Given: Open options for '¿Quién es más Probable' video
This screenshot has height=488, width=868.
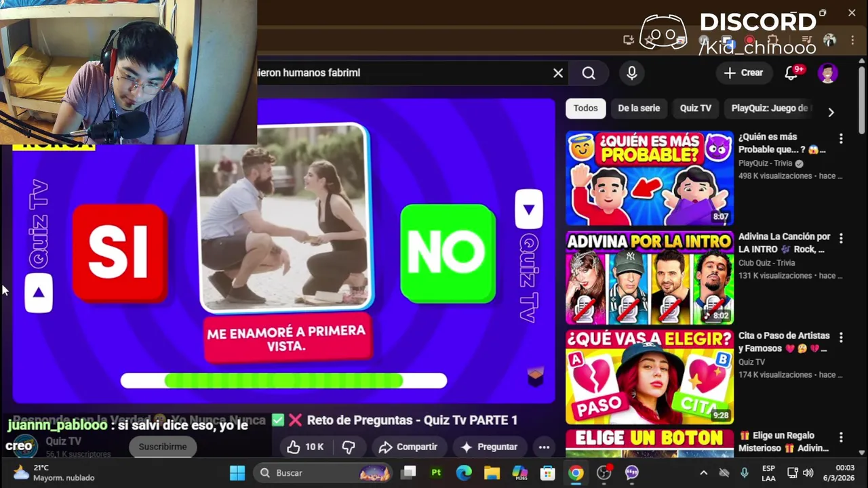Looking at the screenshot, I should coord(841,138).
